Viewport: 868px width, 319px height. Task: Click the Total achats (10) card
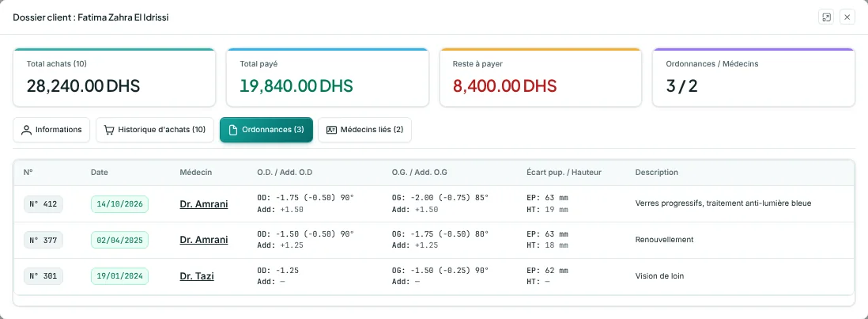click(x=114, y=77)
